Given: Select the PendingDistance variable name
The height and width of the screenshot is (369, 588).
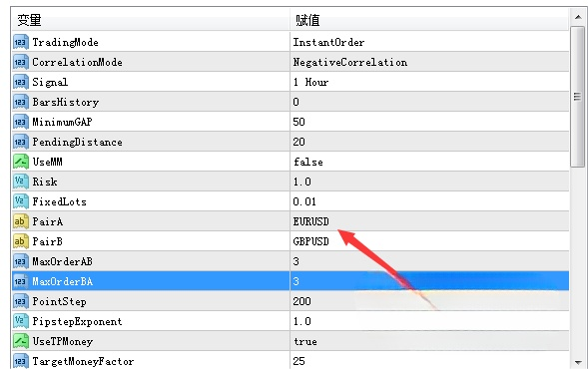Looking at the screenshot, I should (77, 142).
